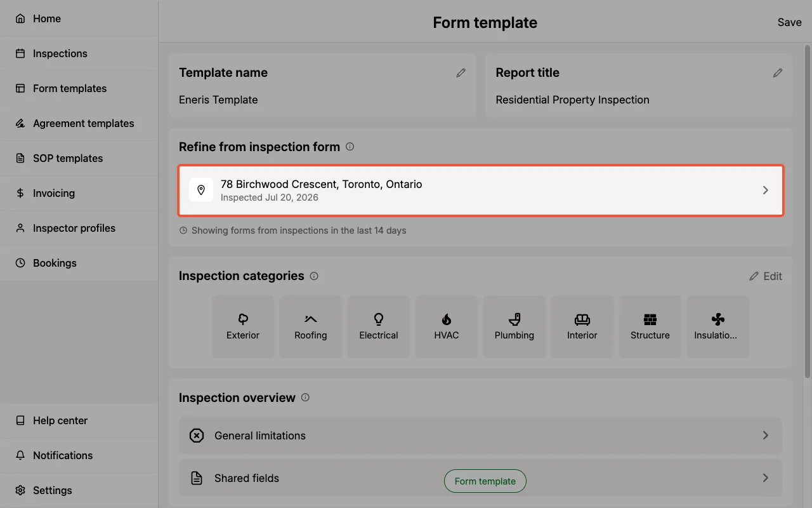This screenshot has width=812, height=508.
Task: Edit the inspection categories
Action: coord(765,276)
